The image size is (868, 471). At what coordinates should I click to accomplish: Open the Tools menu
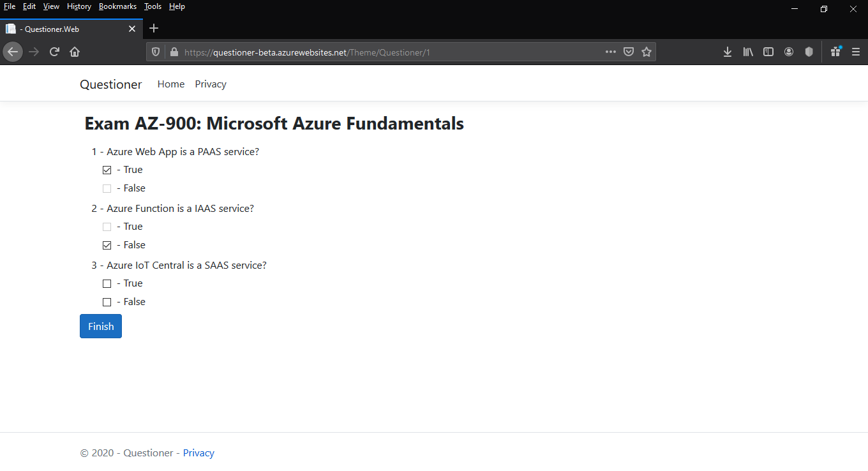(x=153, y=6)
